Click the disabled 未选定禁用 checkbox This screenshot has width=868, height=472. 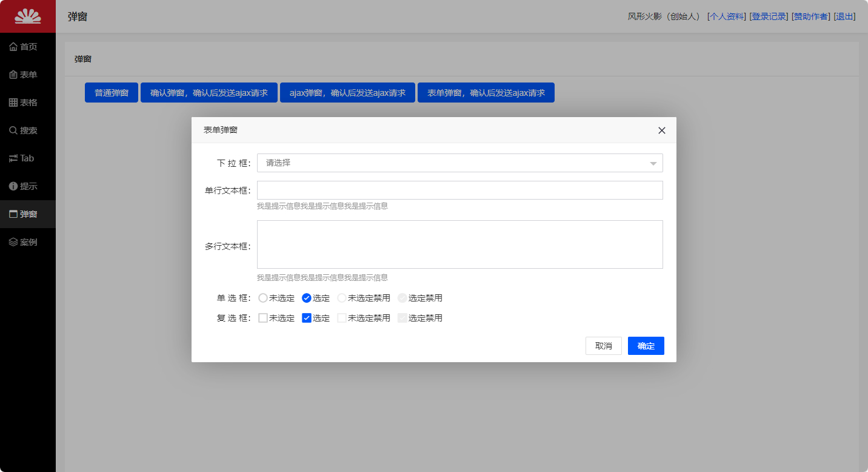342,318
